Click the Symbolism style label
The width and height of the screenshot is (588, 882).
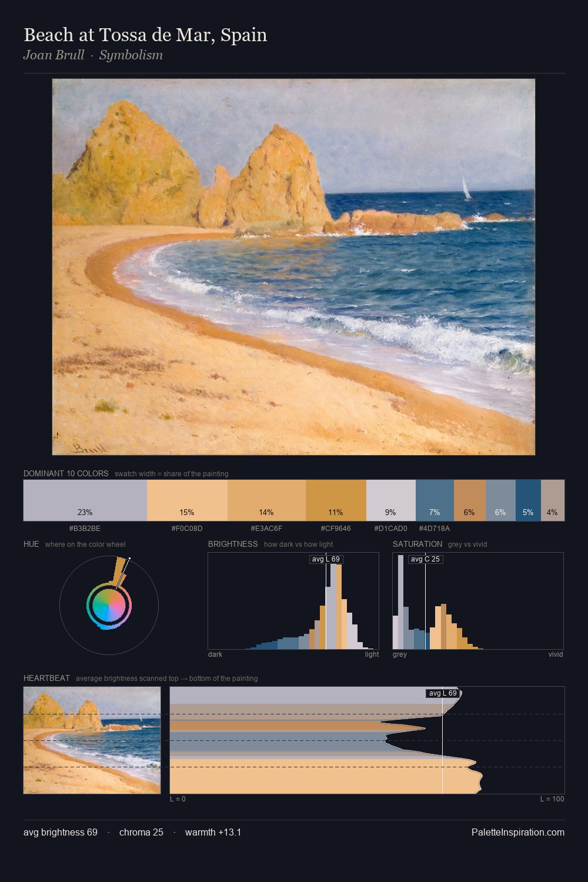click(131, 55)
